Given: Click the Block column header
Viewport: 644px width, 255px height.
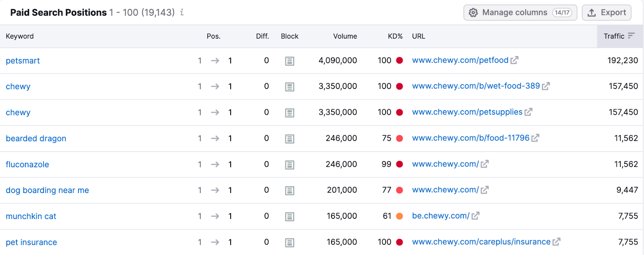Looking at the screenshot, I should tap(290, 36).
